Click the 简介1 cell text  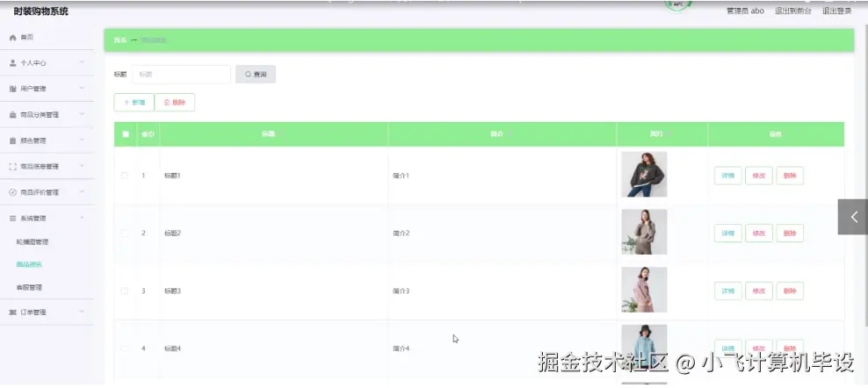click(401, 176)
